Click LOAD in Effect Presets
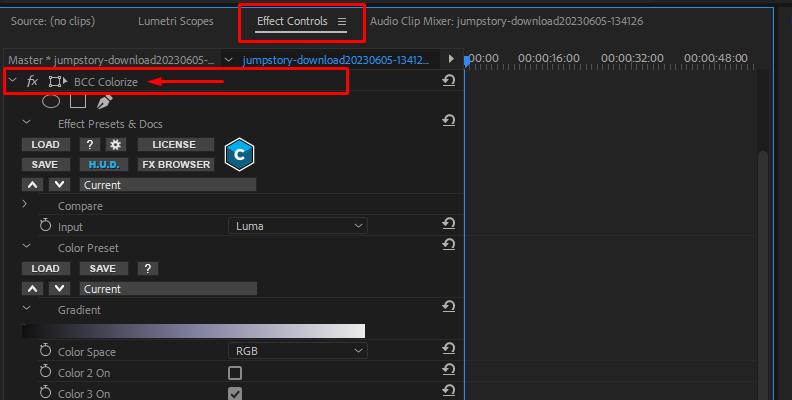This screenshot has height=400, width=792. pyautogui.click(x=45, y=144)
